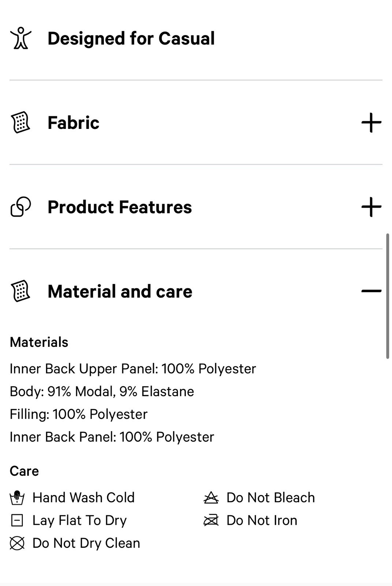Expand Product Features with plus button

[371, 207]
